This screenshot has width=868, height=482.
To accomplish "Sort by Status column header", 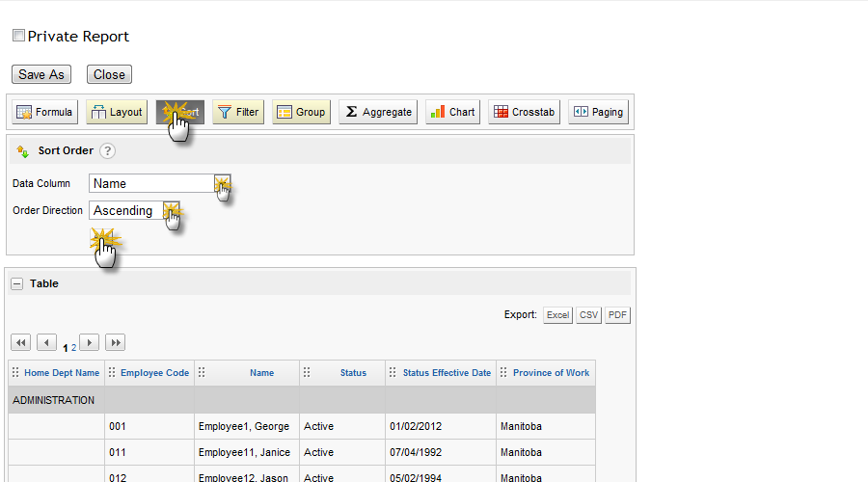I will (353, 373).
